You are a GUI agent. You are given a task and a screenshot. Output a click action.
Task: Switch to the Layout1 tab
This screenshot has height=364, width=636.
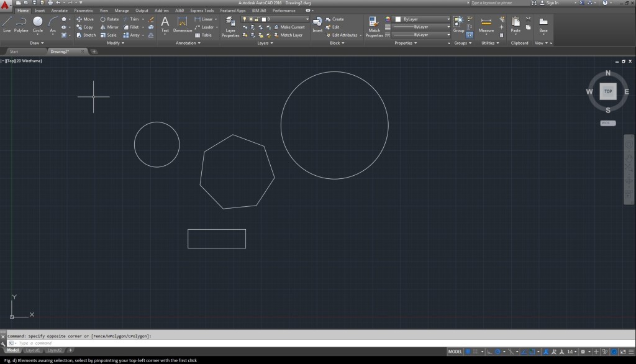click(x=34, y=350)
